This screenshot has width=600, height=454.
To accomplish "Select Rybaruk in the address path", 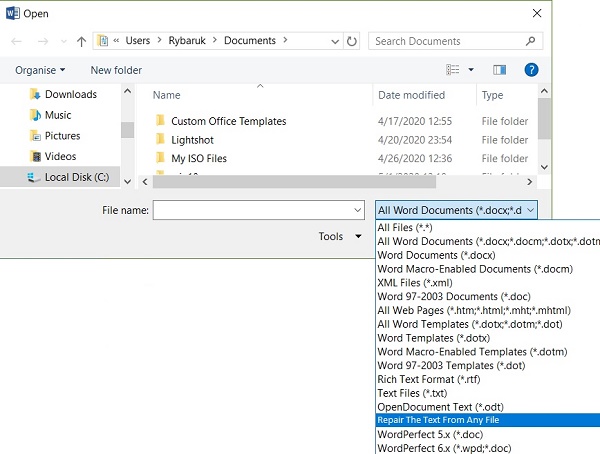I will 187,41.
